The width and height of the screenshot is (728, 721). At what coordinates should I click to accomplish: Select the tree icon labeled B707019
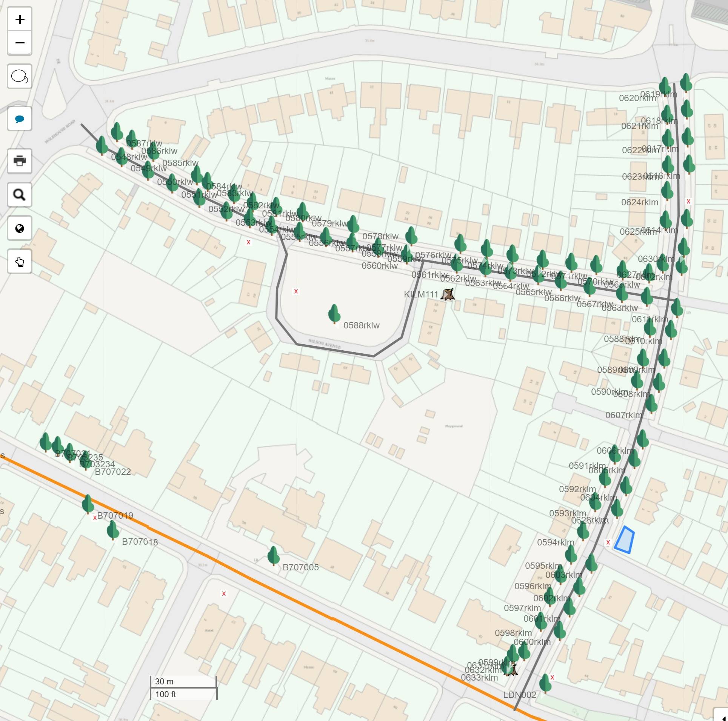(88, 504)
